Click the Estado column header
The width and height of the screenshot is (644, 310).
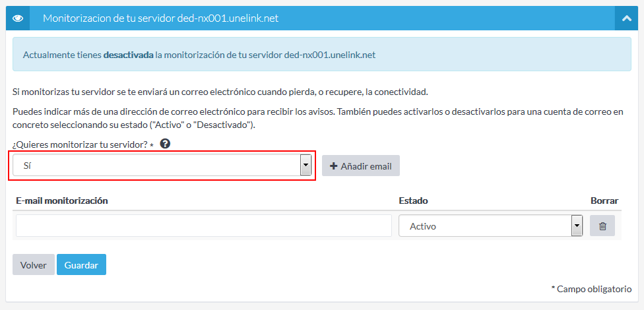[414, 201]
